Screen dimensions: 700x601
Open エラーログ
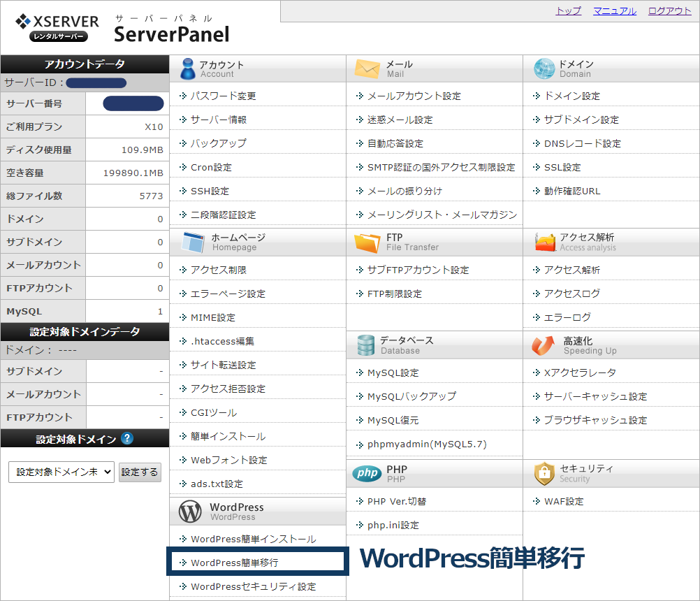click(567, 317)
